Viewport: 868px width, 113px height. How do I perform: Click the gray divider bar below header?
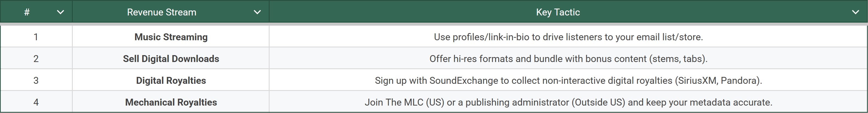click(434, 24)
